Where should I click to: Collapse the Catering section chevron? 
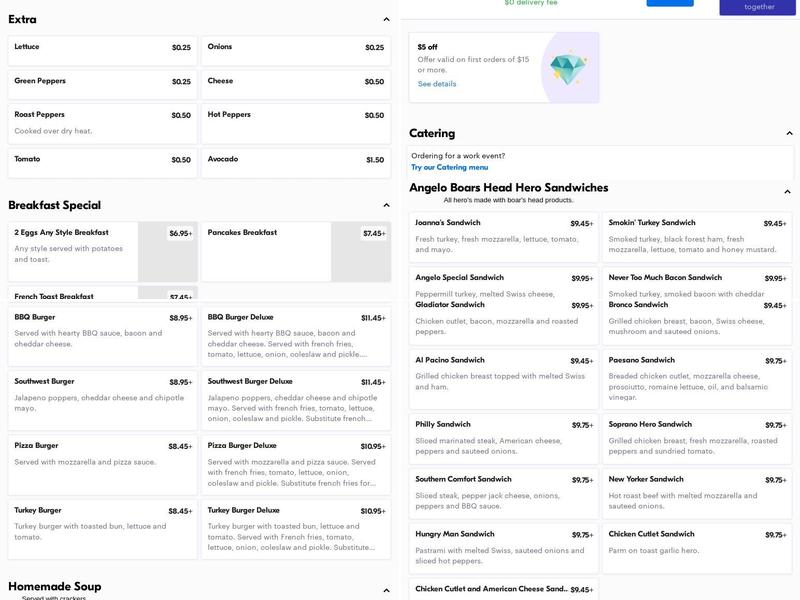point(787,133)
